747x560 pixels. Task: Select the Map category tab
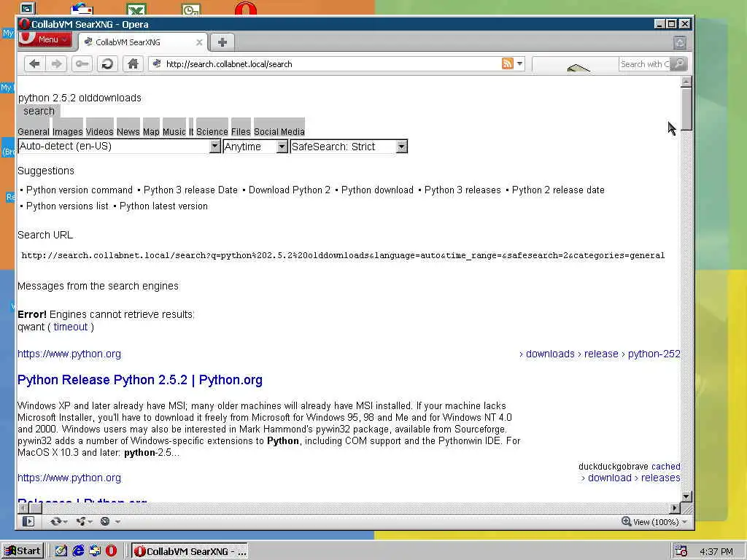coord(151,131)
